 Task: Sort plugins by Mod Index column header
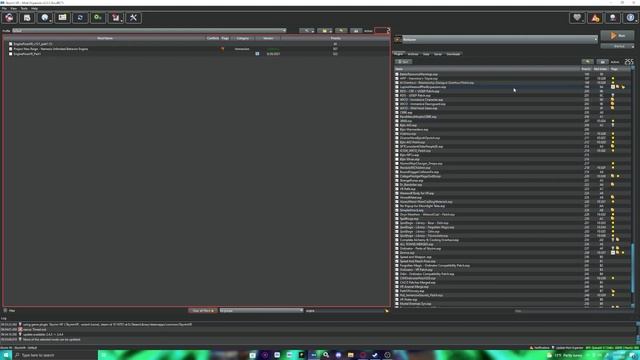(x=600, y=69)
